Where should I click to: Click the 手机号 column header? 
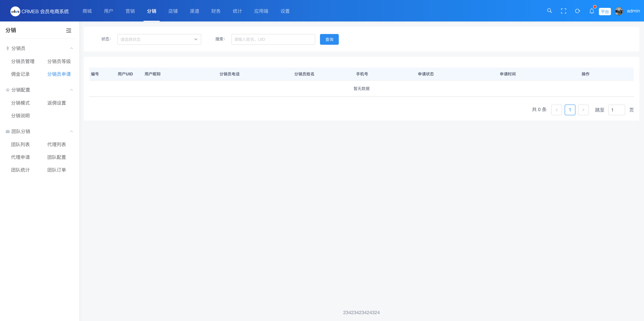[x=362, y=74]
